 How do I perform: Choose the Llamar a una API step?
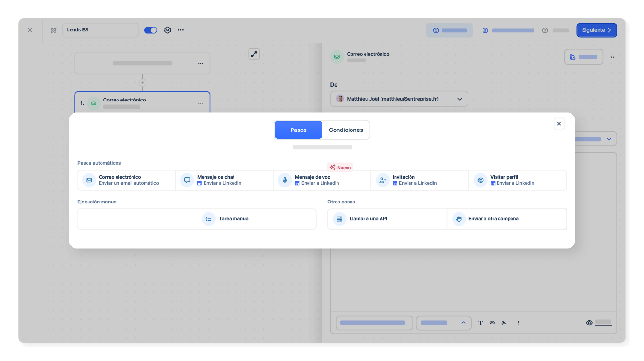click(387, 219)
